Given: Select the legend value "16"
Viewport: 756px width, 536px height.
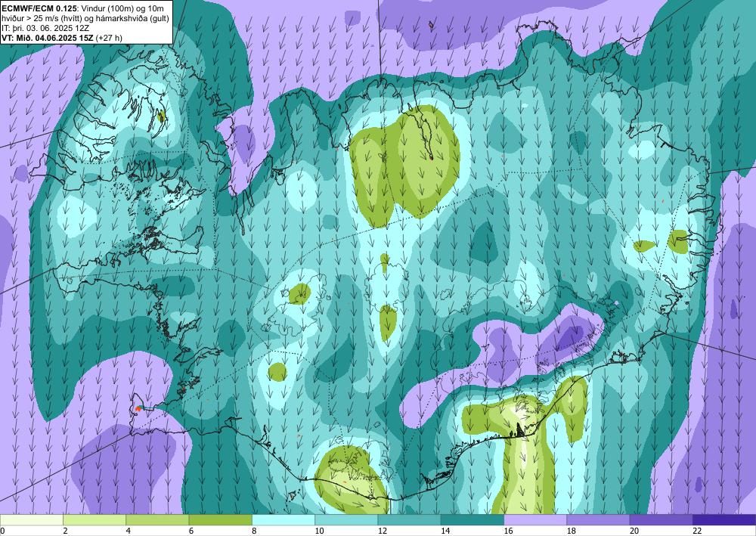Looking at the screenshot, I should (508, 531).
